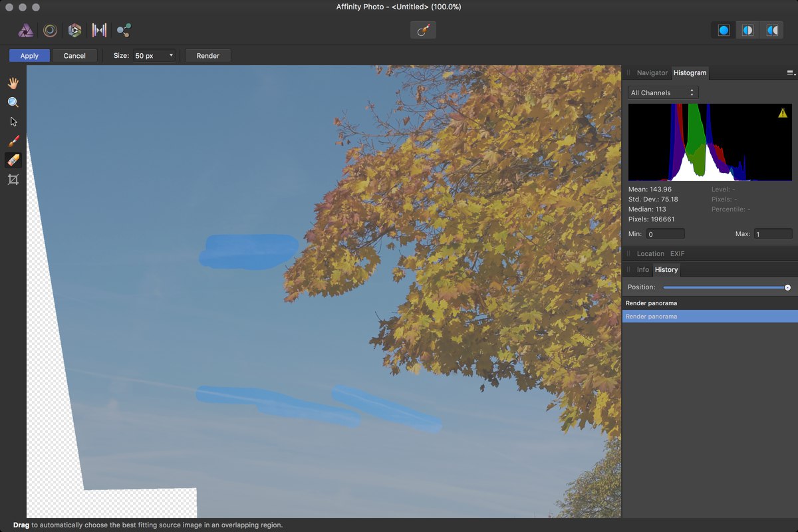Open the Develop persona
The width and height of the screenshot is (798, 532).
coord(74,30)
